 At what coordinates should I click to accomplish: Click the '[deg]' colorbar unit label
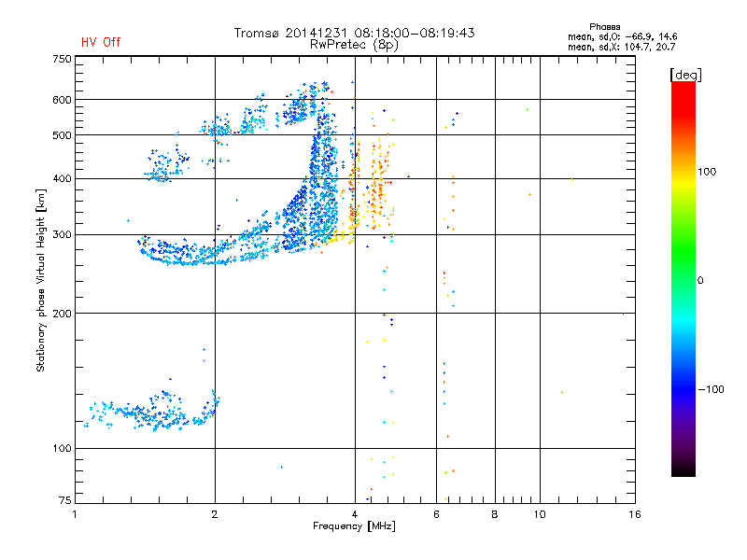tap(685, 75)
